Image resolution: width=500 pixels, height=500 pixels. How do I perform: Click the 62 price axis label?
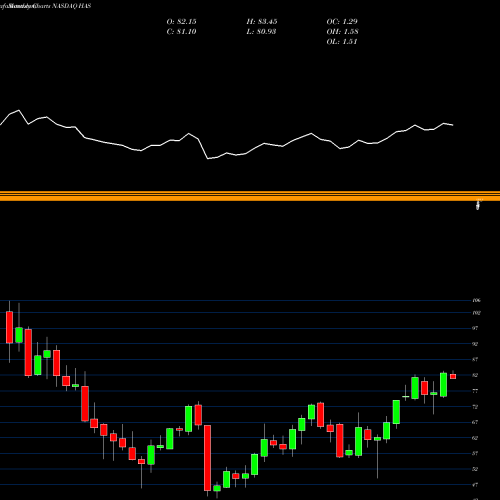(475, 438)
